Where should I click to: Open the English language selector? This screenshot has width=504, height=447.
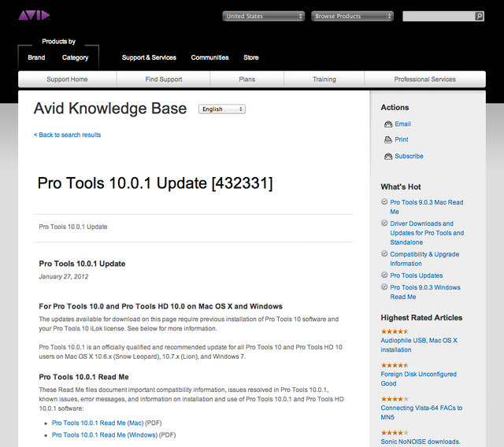pos(222,109)
